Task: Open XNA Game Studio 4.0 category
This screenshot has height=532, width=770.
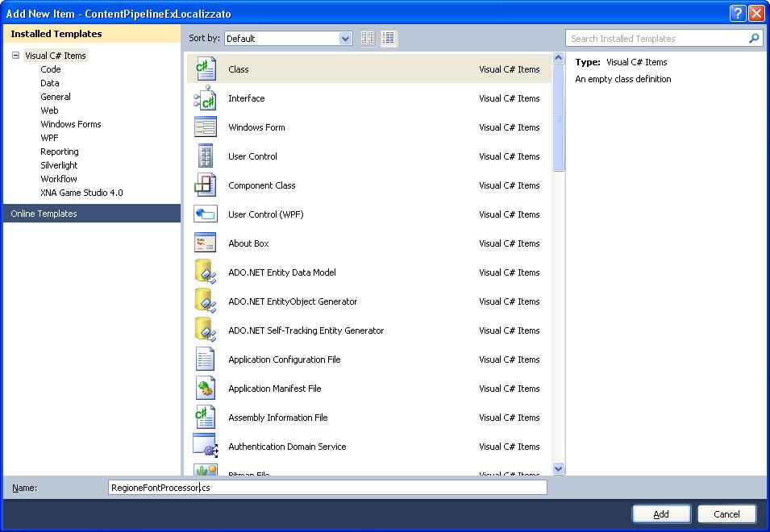Action: (x=81, y=193)
